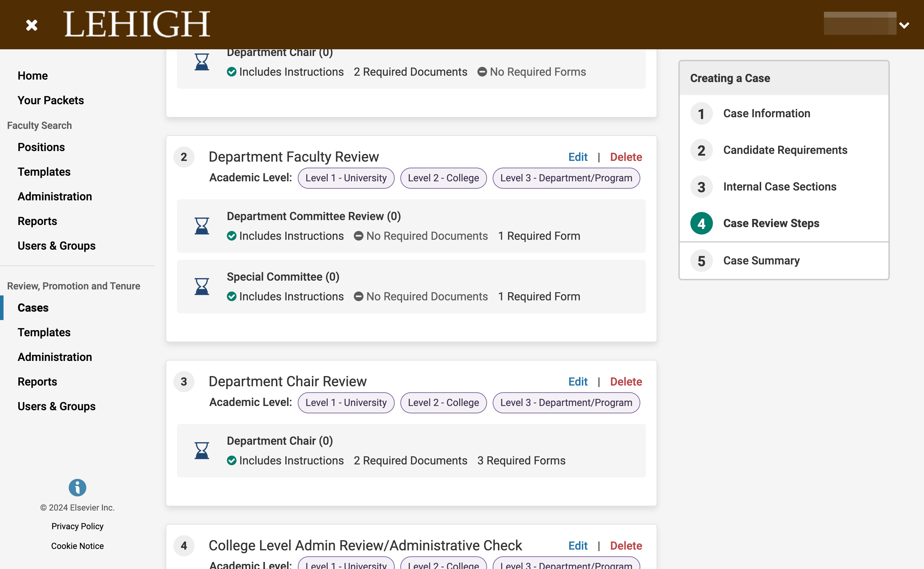The height and width of the screenshot is (569, 924).
Task: Open Your Packets in sidebar
Action: pyautogui.click(x=51, y=100)
